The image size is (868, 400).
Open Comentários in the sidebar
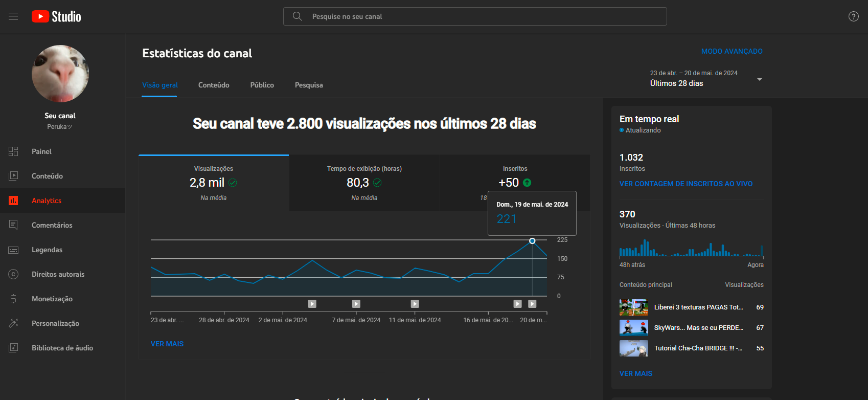62,225
